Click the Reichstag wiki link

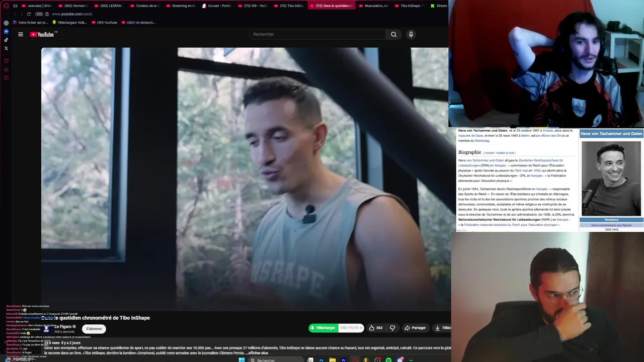[x=481, y=140]
